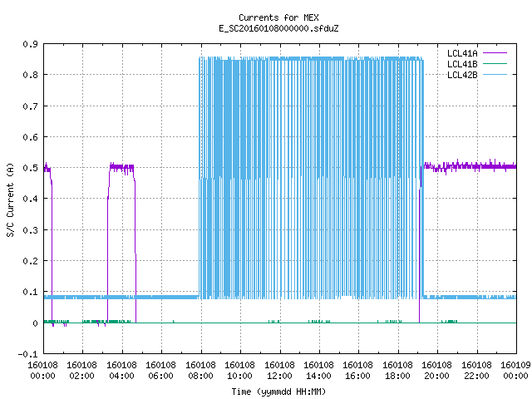Click the 160108 14:00 time tick label

point(318,371)
